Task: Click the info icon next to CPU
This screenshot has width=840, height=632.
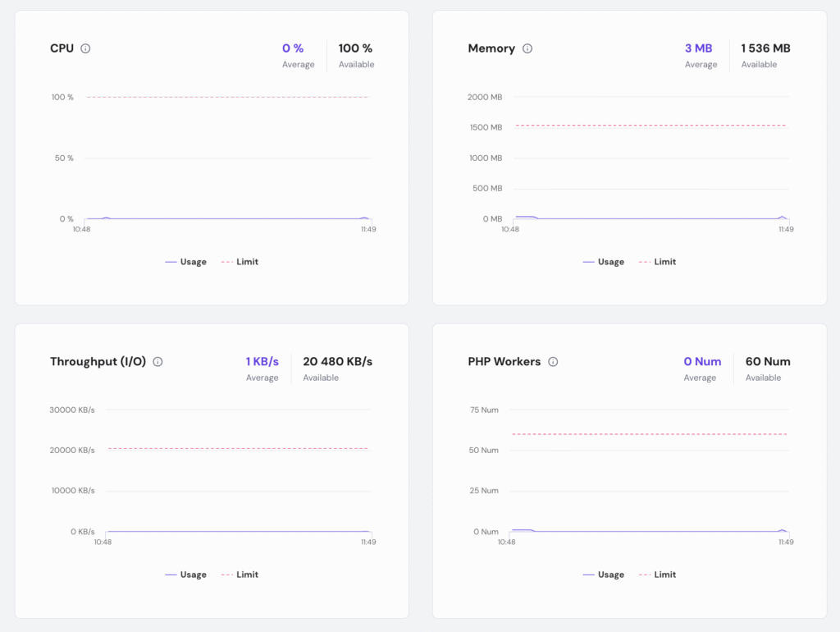Action: (84, 48)
